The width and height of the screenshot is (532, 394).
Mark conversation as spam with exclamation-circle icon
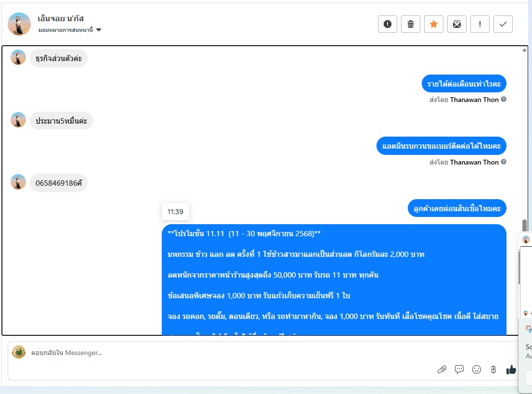(388, 24)
